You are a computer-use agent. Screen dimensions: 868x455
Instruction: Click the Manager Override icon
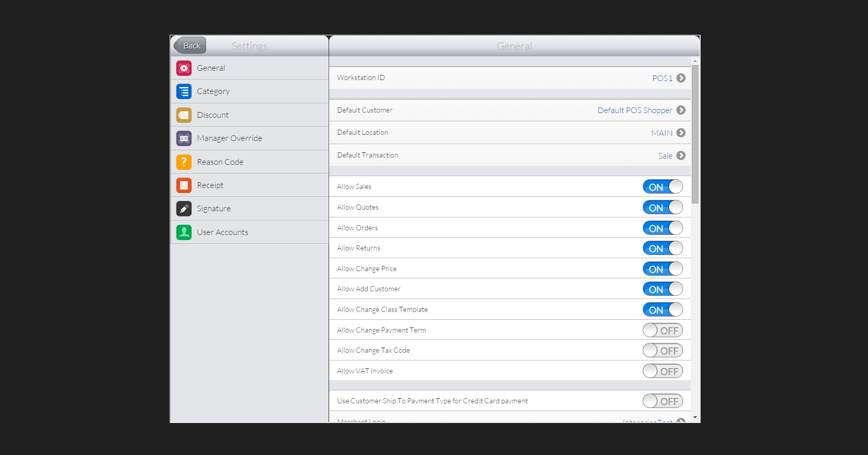point(184,138)
